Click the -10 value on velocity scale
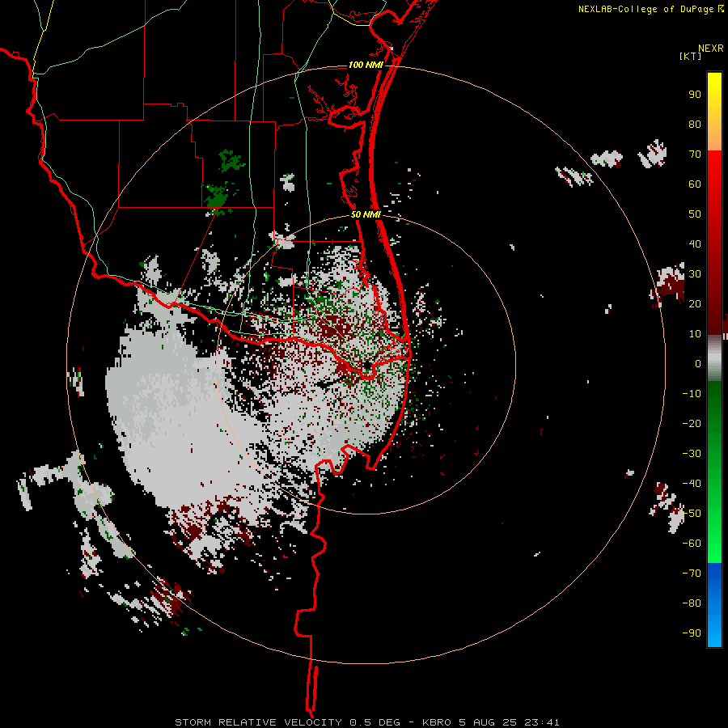The width and height of the screenshot is (728, 728). point(692,394)
